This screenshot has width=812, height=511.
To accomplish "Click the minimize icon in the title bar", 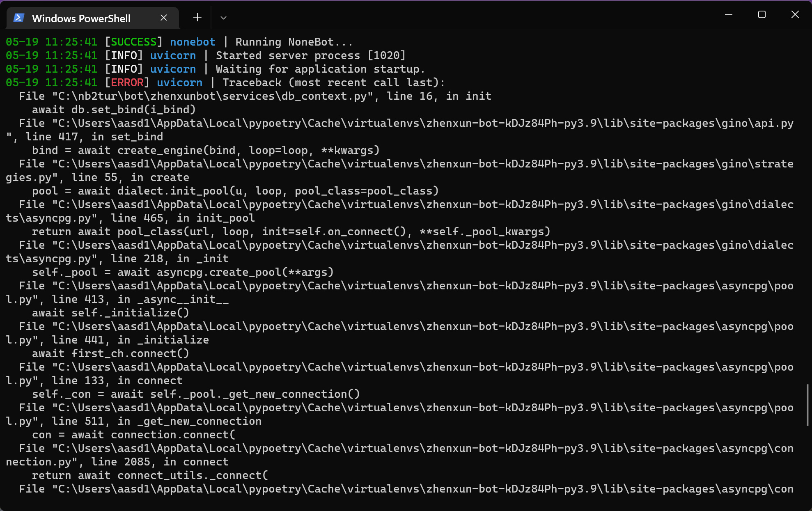I will [x=729, y=14].
